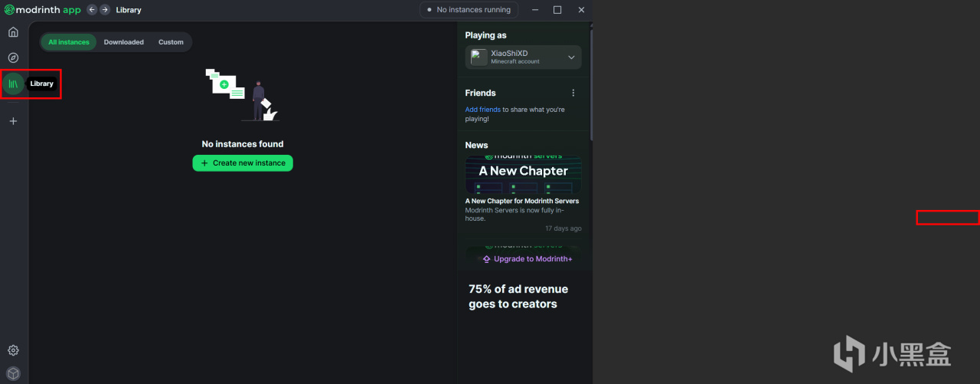Viewport: 980px width, 384px height.
Task: Select the All instances filter
Action: [x=69, y=42]
